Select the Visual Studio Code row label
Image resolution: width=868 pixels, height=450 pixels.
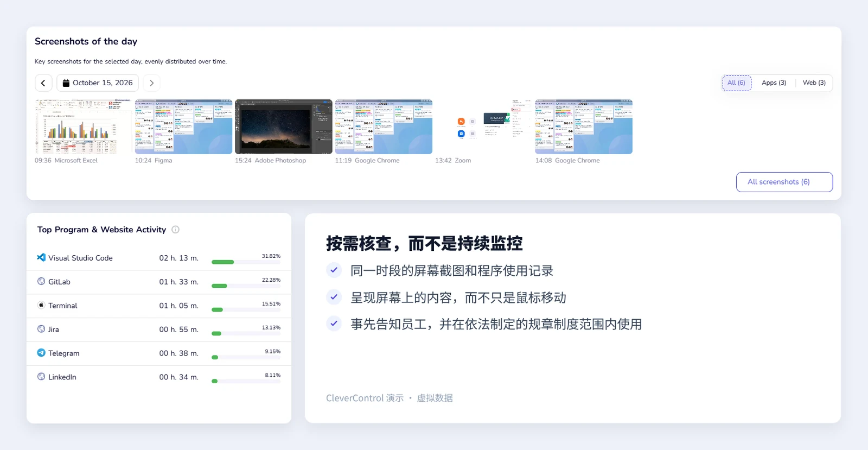pos(80,258)
